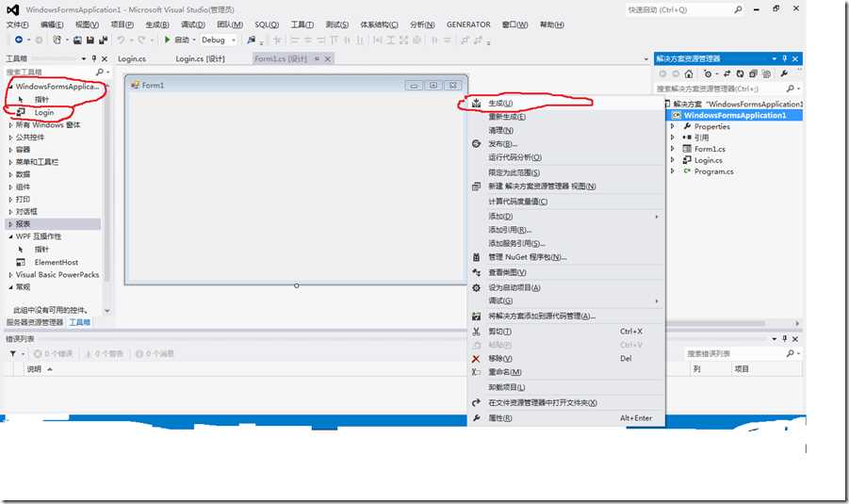Click the collapse all icon in Solution Explorer
Screen dimensions: 849x504
(753, 73)
